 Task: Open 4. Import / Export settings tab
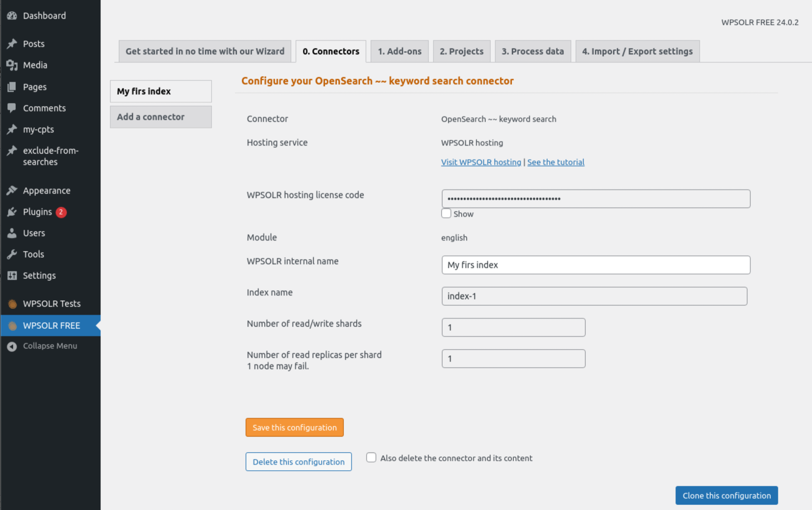coord(637,51)
